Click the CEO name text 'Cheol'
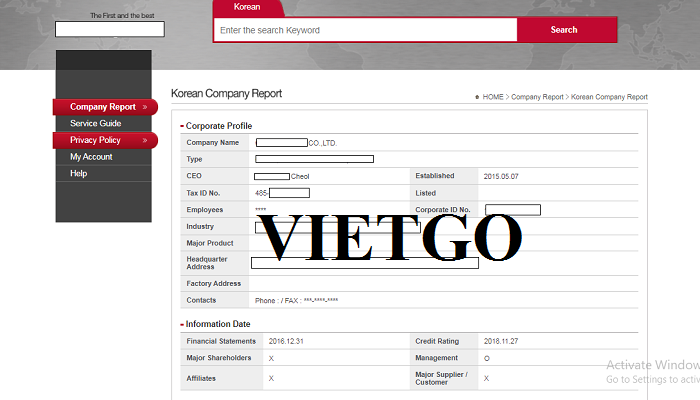 click(300, 176)
